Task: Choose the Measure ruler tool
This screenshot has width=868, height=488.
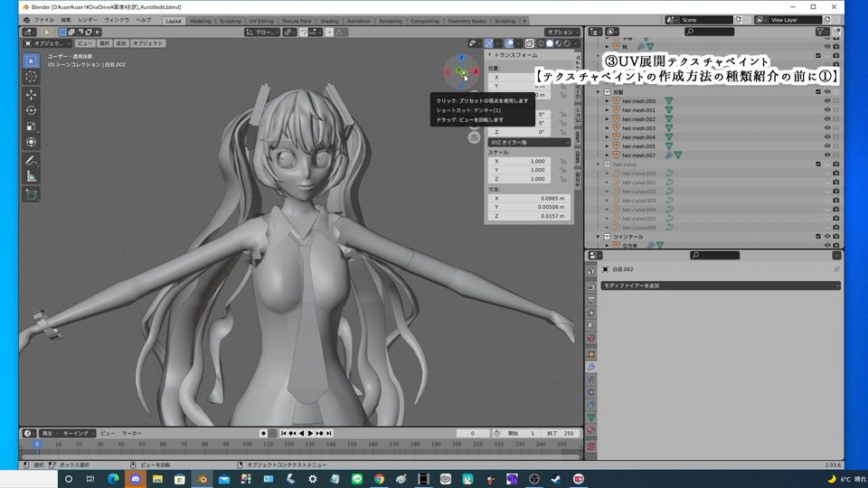Action: click(31, 176)
